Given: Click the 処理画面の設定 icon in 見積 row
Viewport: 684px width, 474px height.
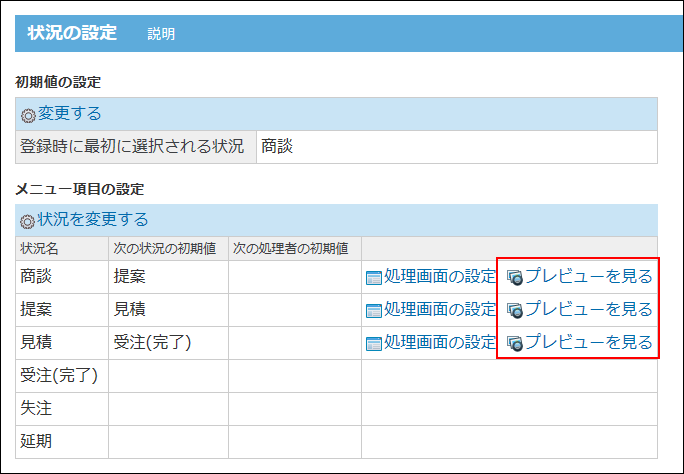Looking at the screenshot, I should 374,344.
